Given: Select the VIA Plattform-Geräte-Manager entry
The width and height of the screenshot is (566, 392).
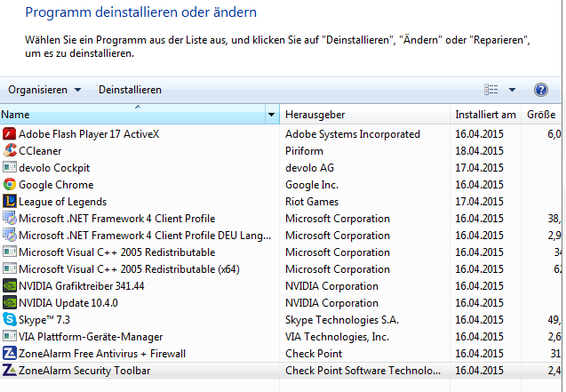Looking at the screenshot, I should pyautogui.click(x=91, y=337).
